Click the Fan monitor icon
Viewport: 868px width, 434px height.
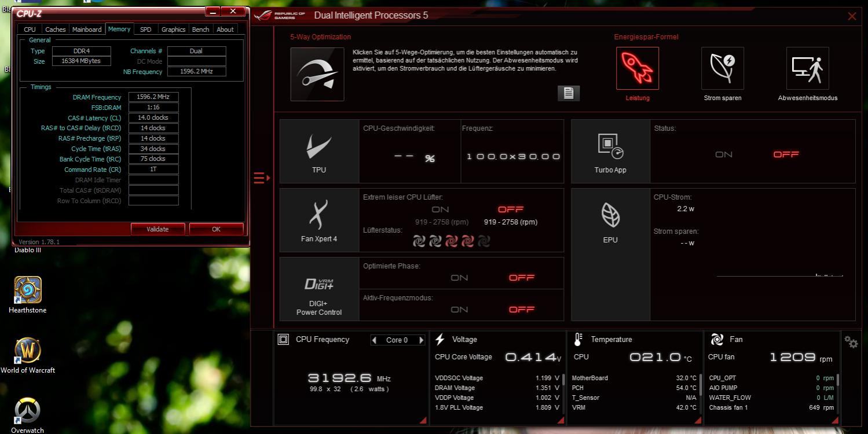click(717, 340)
